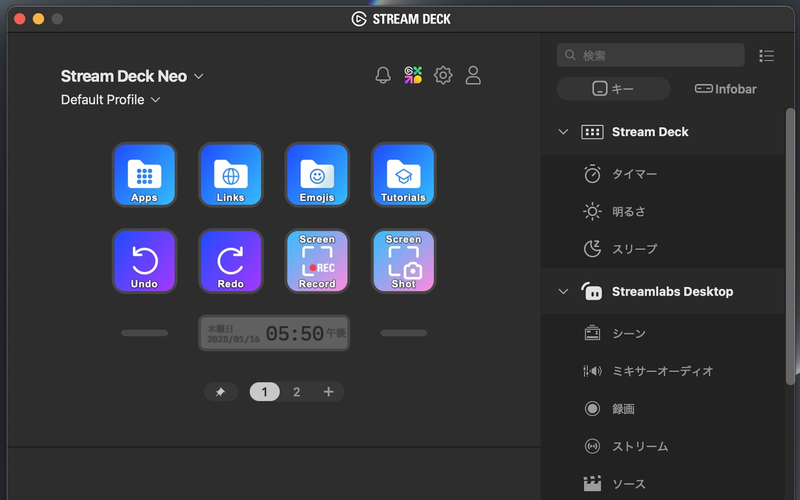Open the Emojis folder key
This screenshot has height=500, width=800.
[x=317, y=175]
